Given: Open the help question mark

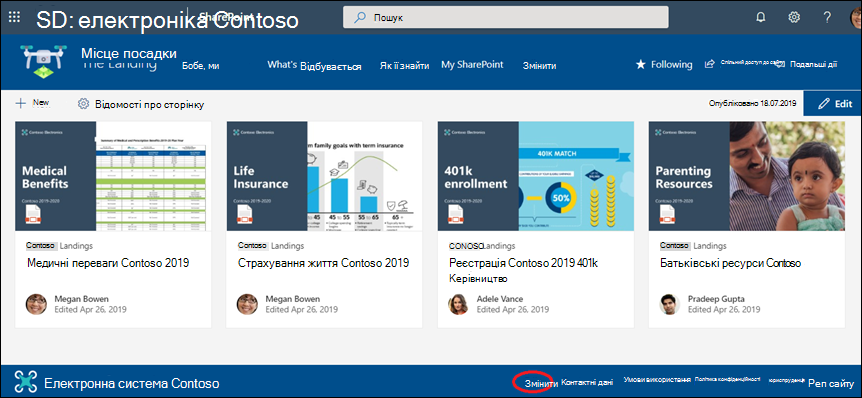Looking at the screenshot, I should coord(827,17).
